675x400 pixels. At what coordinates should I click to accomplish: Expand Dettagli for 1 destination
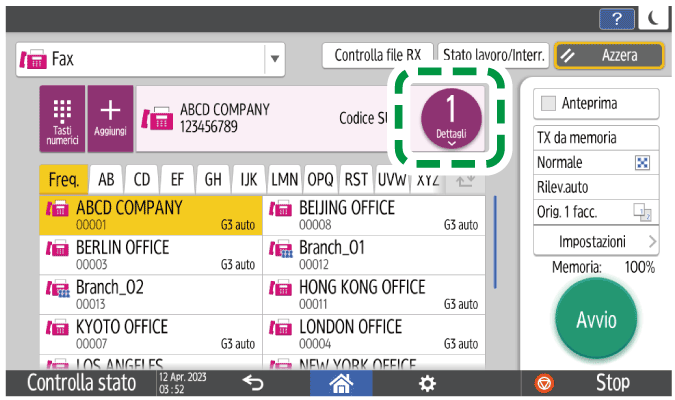(x=451, y=119)
